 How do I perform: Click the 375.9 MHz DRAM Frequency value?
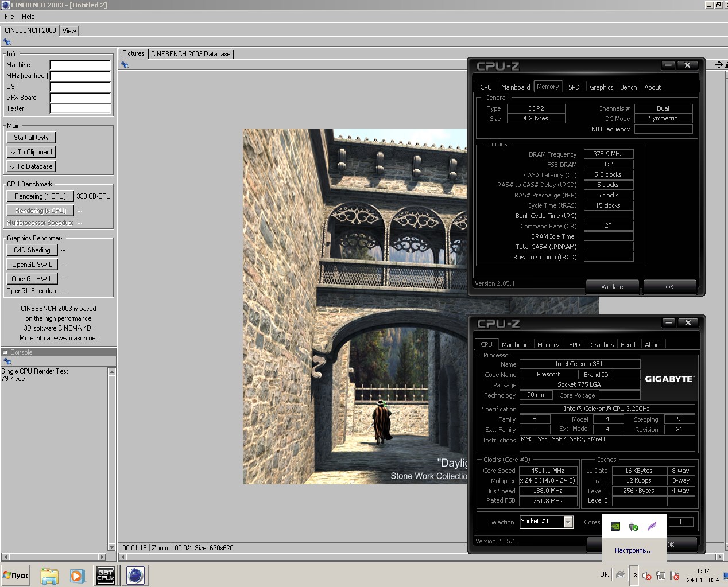[609, 154]
